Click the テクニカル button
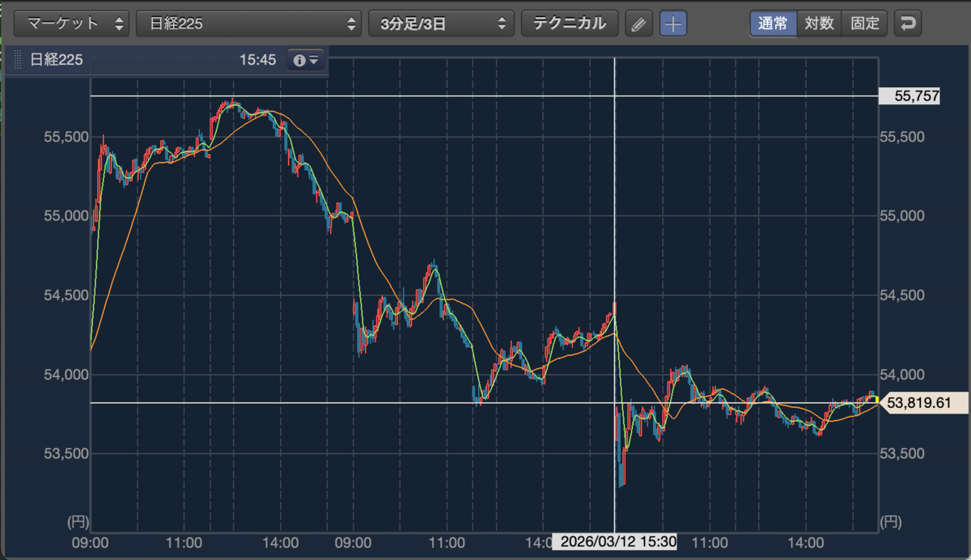Screen dimensions: 971x560 [570, 23]
